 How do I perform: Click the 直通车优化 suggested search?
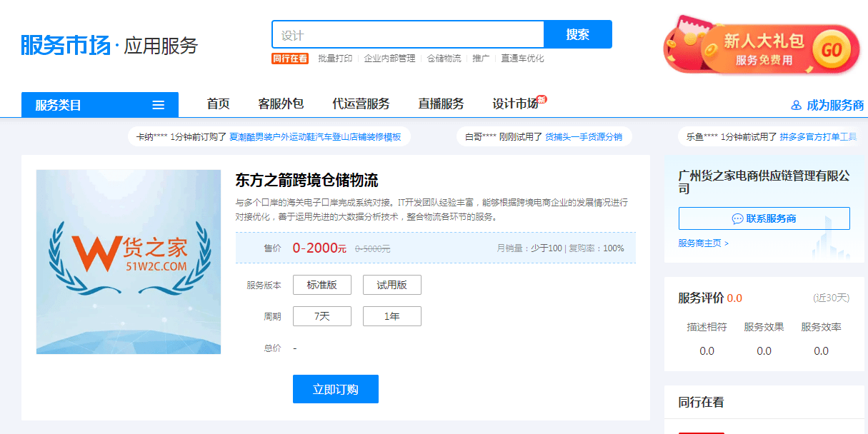(523, 59)
